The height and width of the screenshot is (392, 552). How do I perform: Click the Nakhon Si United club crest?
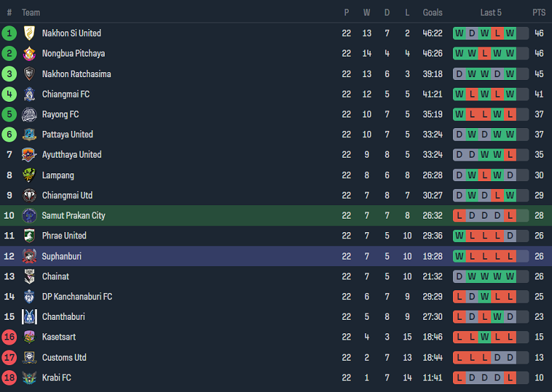tap(29, 33)
